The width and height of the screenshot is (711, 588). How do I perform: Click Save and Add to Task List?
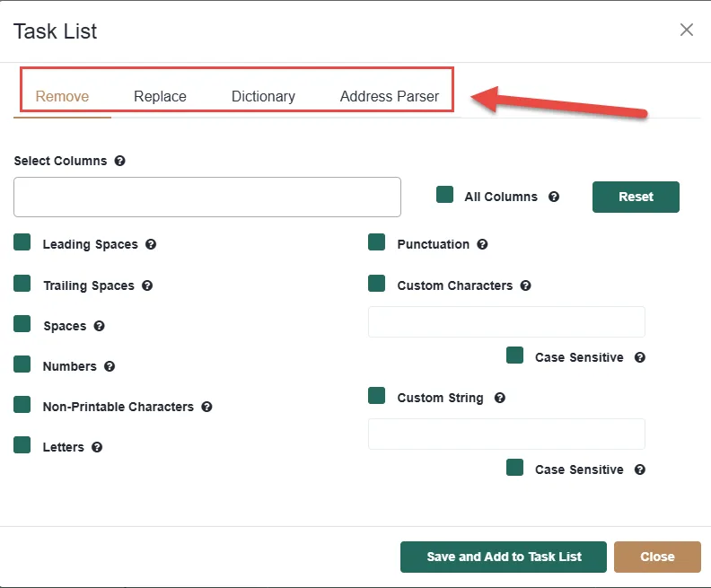tap(504, 557)
